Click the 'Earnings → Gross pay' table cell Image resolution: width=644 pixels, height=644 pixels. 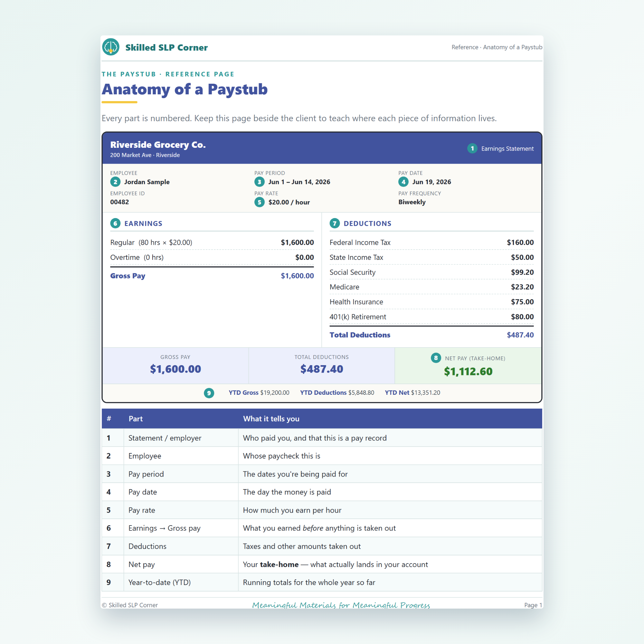tap(181, 528)
